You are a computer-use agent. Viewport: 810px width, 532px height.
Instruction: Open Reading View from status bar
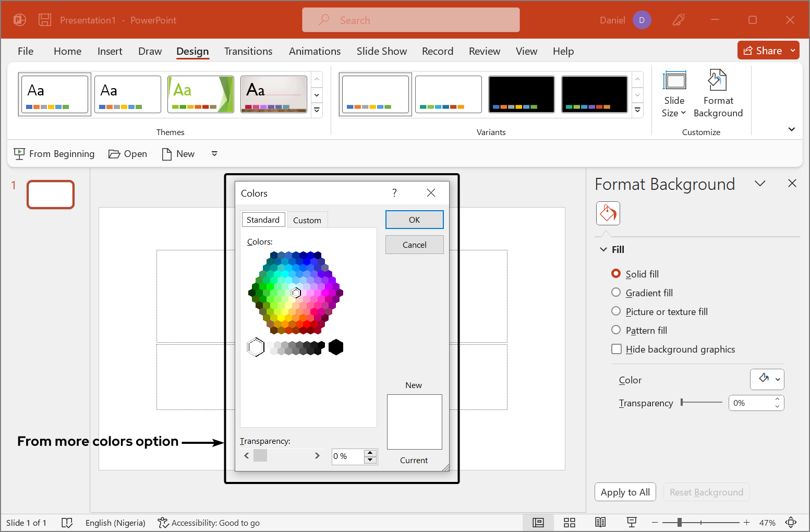tap(600, 523)
